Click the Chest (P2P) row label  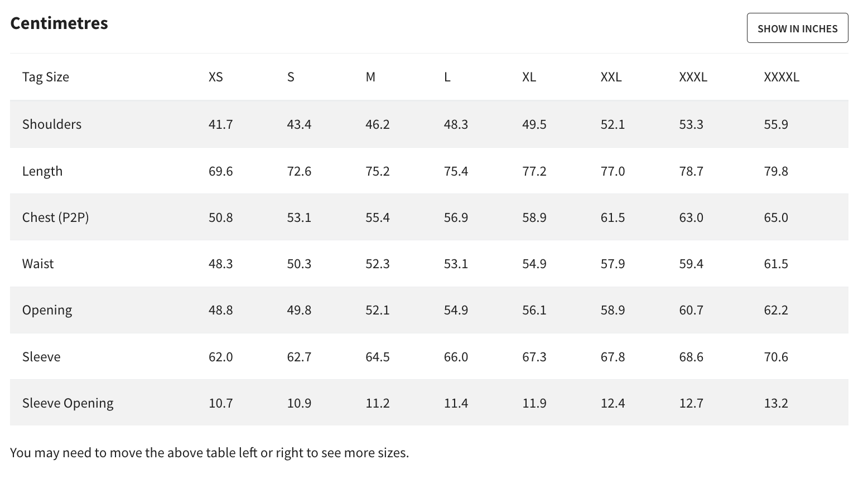click(56, 217)
